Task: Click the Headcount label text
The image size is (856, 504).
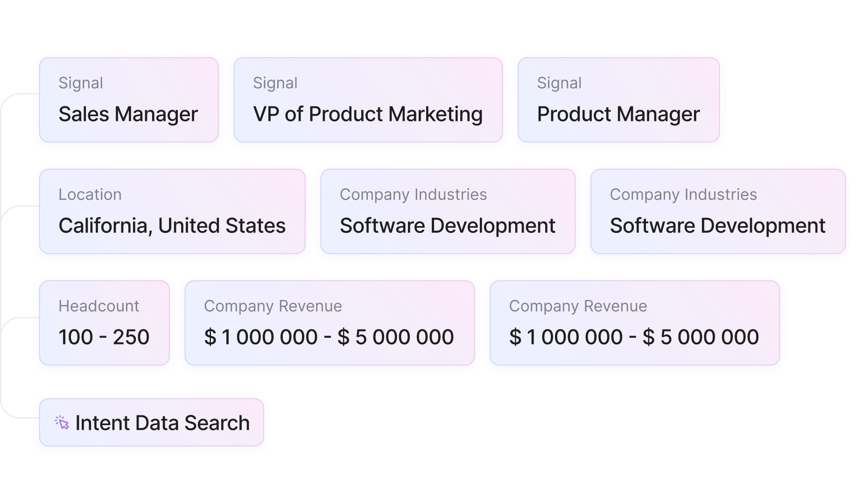Action: point(99,306)
